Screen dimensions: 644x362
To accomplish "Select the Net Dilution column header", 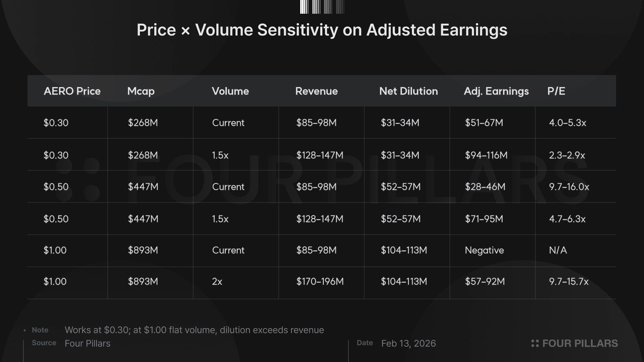I will (409, 91).
